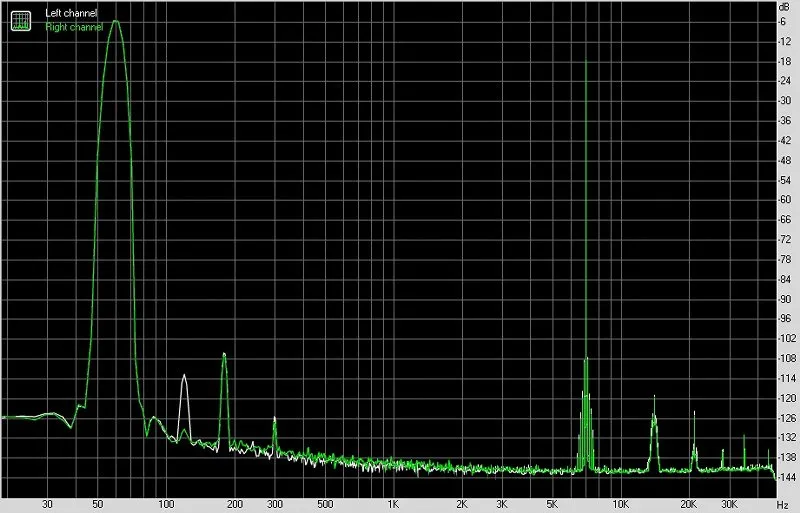Viewport: 800px width, 513px height.
Task: Click the '-72' dB scale label
Action: [784, 240]
